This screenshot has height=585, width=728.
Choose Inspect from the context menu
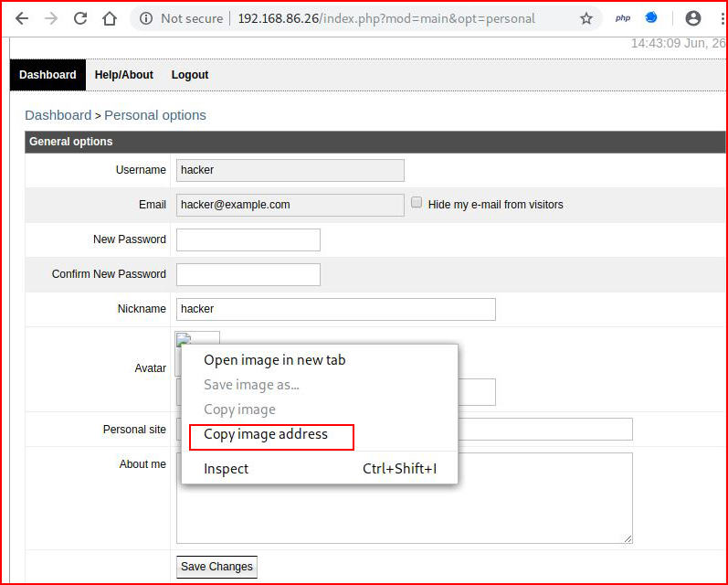pos(320,469)
